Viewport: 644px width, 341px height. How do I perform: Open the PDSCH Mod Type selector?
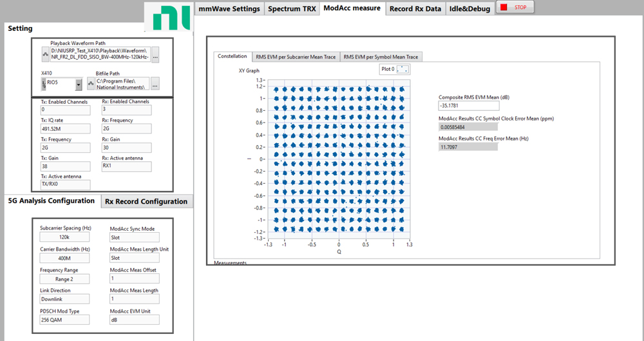click(63, 320)
